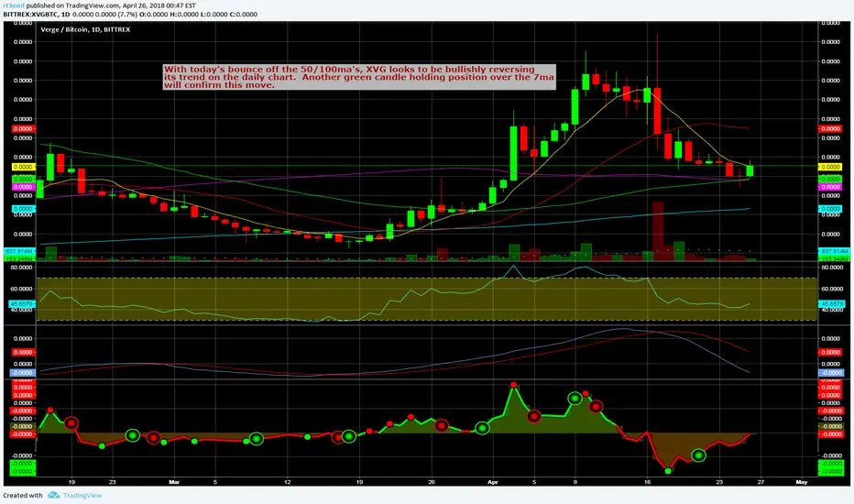Click the 637.814M volume label on left axis
854x504 pixels.
[x=20, y=251]
